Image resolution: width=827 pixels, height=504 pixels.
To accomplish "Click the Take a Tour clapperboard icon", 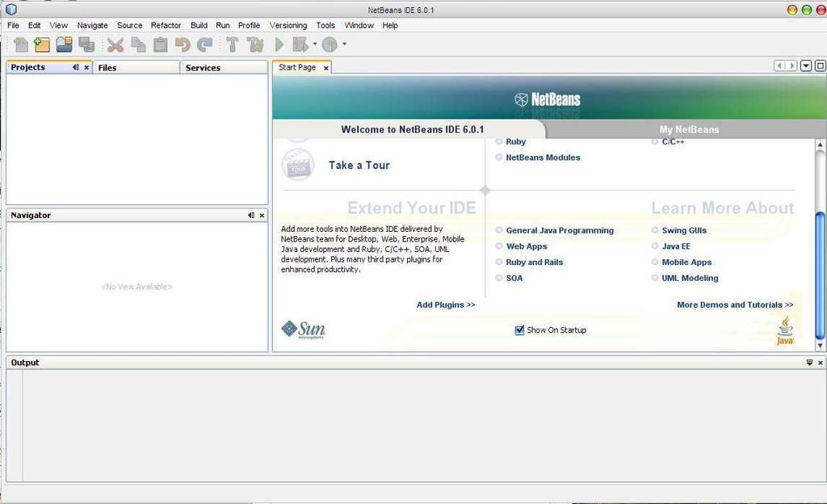I will (x=298, y=165).
